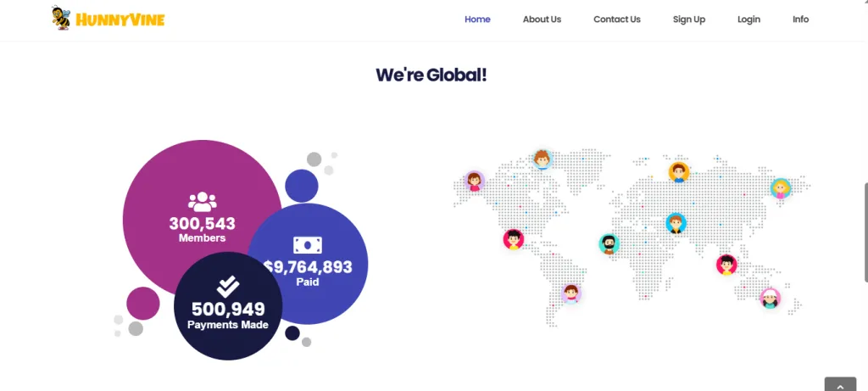
Task: Select the bearded man avatar on map
Action: point(609,244)
